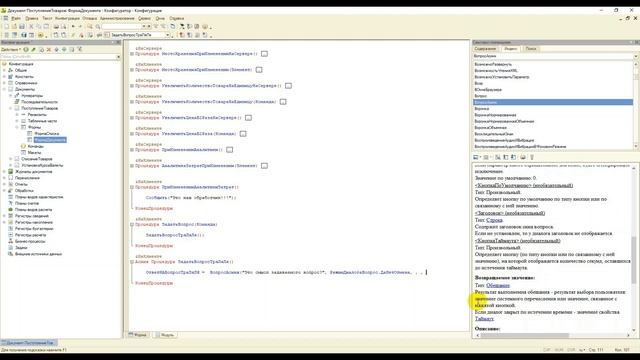
Task: Click the Save diskette toolbar icon
Action: (22, 27)
